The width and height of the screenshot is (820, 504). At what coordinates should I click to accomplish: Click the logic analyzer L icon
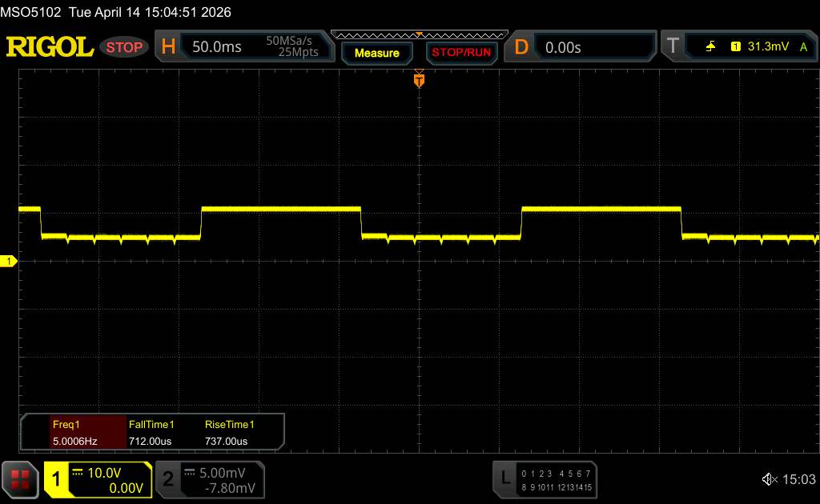click(504, 478)
